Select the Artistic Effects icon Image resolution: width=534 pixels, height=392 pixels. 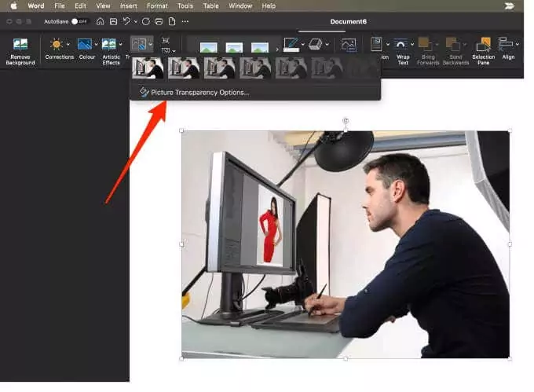click(109, 45)
